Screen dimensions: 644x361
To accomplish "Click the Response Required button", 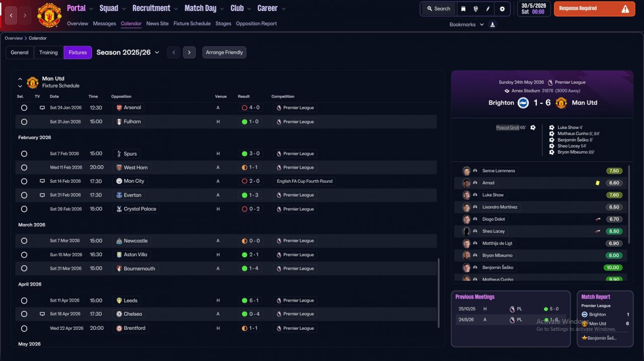I will pos(595,9).
